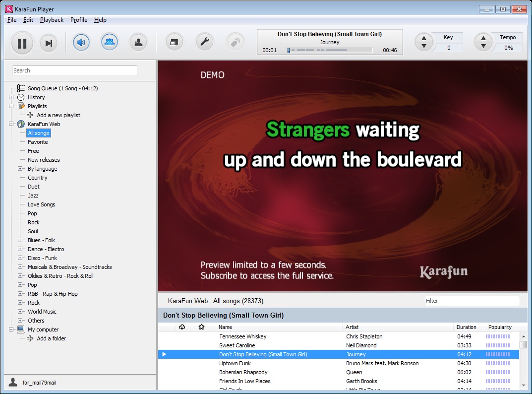
Task: Select the Love Songs category
Action: point(41,204)
